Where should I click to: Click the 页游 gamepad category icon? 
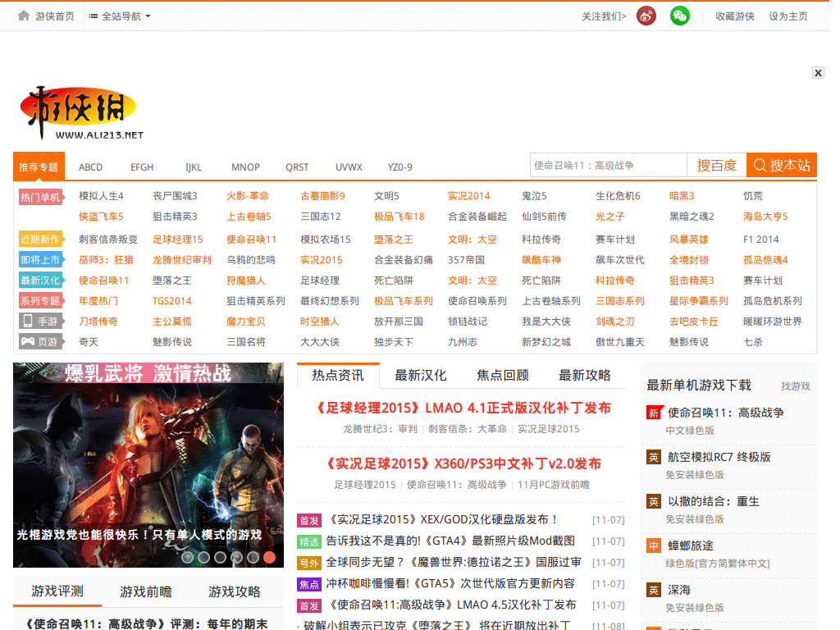click(27, 341)
